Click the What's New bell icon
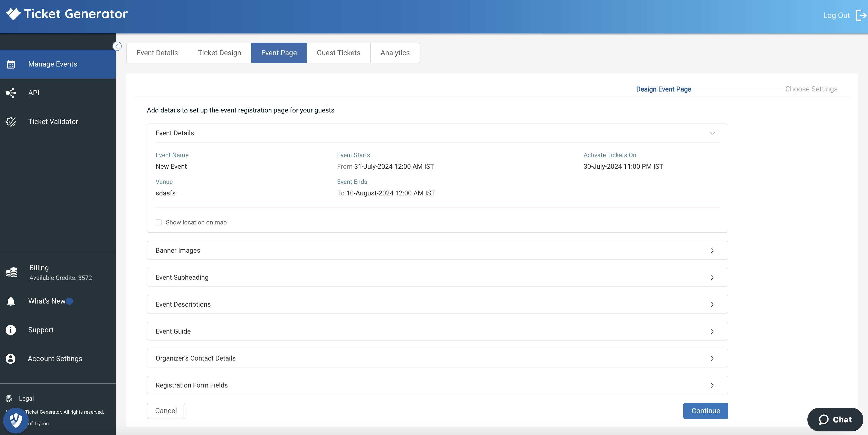This screenshot has width=868, height=435. click(11, 301)
